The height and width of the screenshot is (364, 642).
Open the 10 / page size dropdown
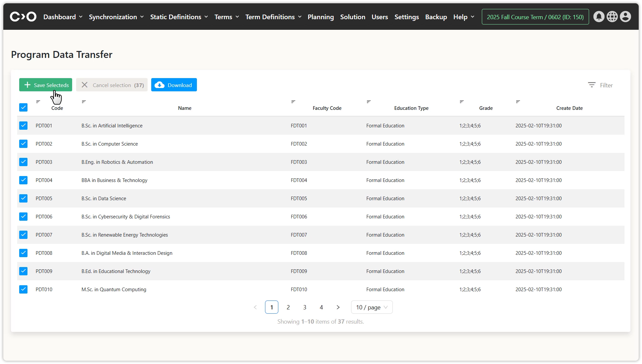pos(372,307)
